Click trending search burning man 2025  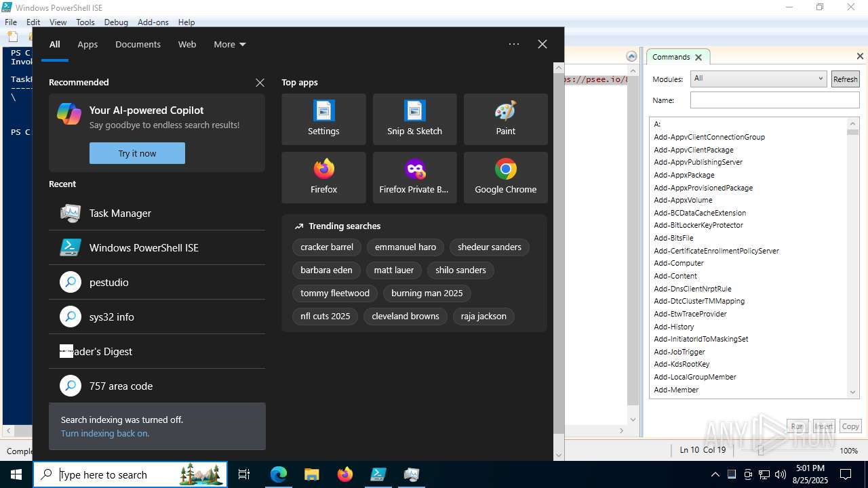[x=427, y=293]
